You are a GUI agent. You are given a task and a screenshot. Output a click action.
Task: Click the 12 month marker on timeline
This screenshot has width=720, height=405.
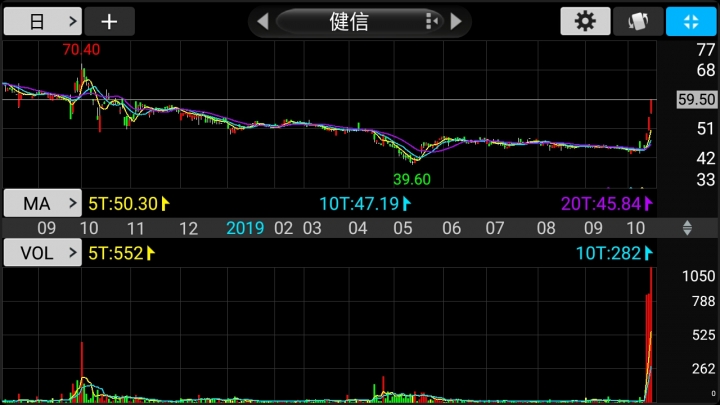pos(188,228)
